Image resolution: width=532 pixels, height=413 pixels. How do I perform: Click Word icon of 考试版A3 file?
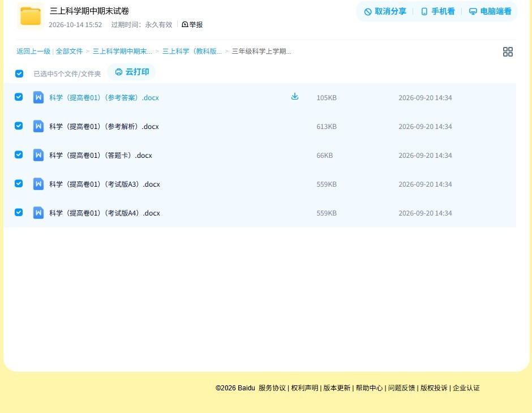point(38,184)
